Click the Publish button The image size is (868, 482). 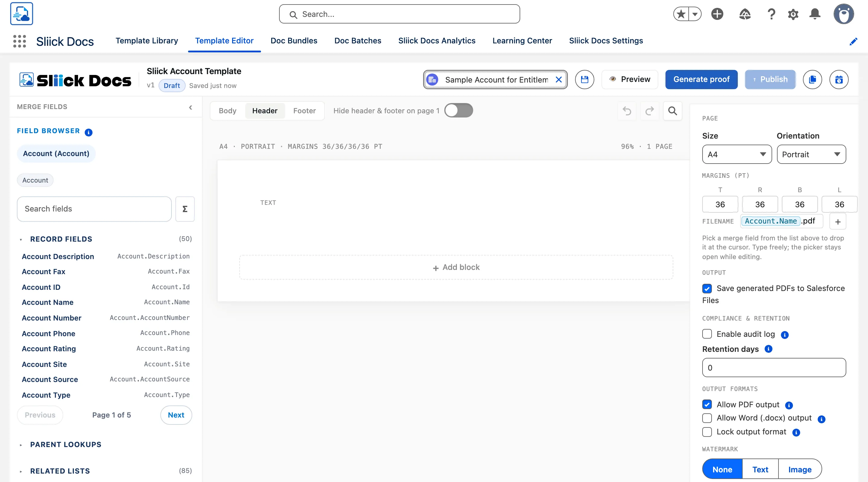[770, 80]
